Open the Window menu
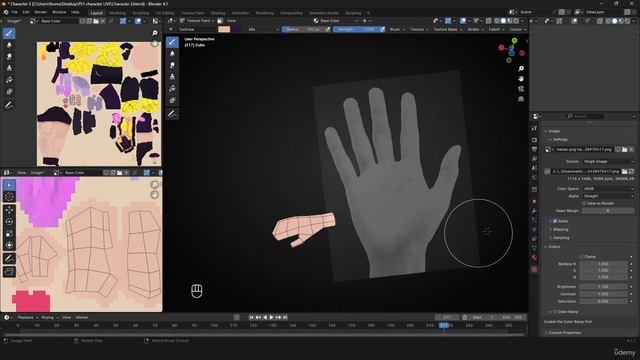This screenshot has height=360, width=640. (x=59, y=12)
